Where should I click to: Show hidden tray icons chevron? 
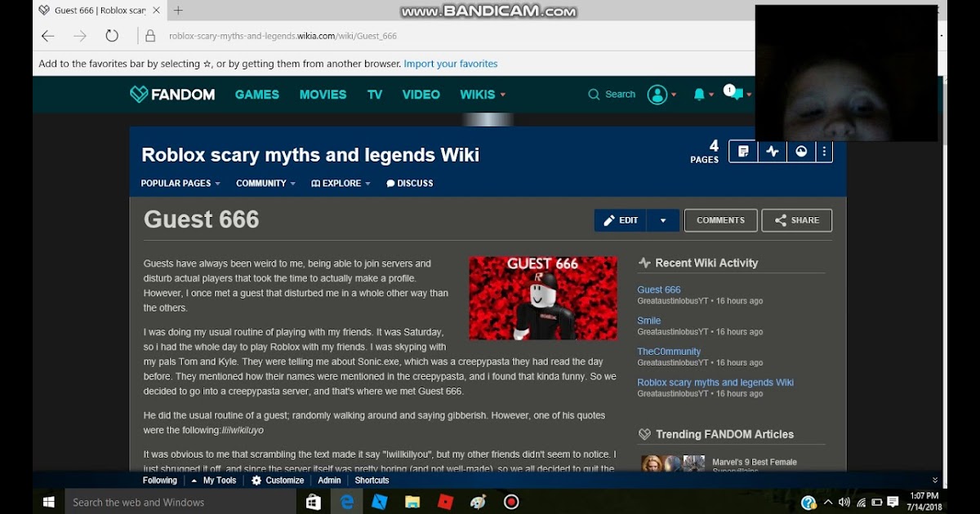click(828, 503)
